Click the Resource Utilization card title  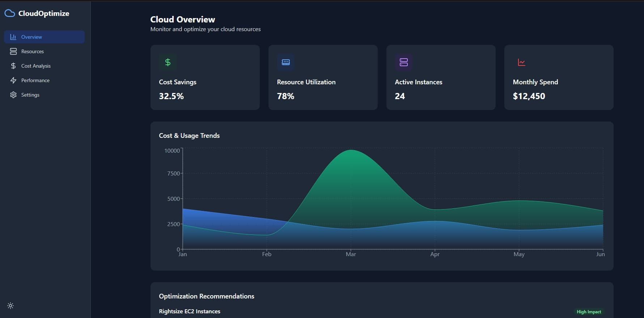click(306, 82)
